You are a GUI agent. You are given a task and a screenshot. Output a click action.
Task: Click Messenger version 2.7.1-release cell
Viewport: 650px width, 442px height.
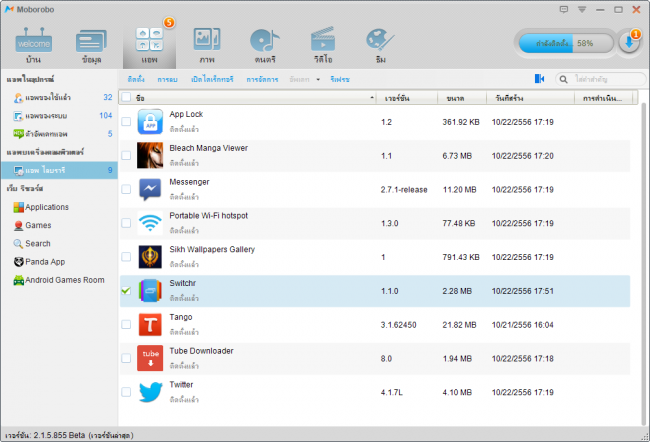click(404, 189)
